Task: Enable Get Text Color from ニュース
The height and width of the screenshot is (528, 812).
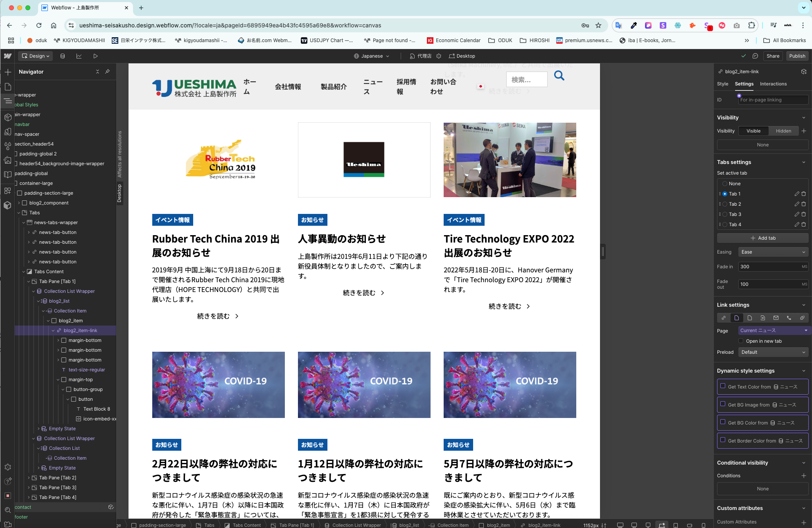Action: pyautogui.click(x=723, y=386)
